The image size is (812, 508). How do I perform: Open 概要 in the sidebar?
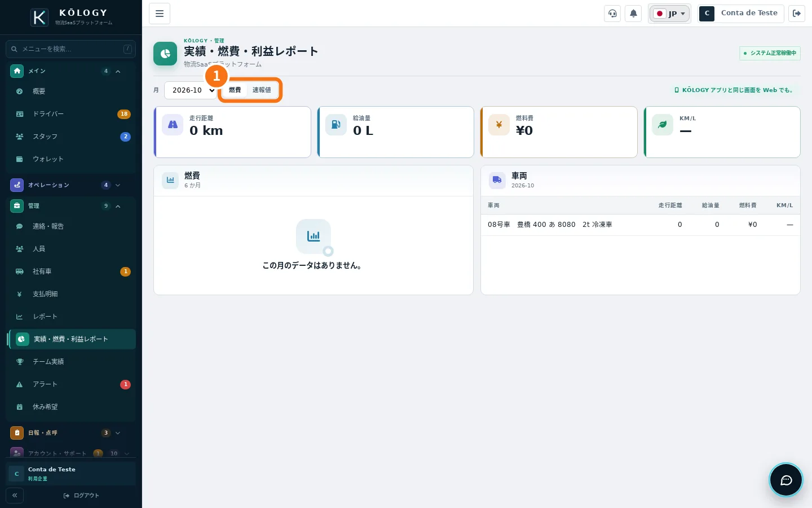(x=71, y=91)
